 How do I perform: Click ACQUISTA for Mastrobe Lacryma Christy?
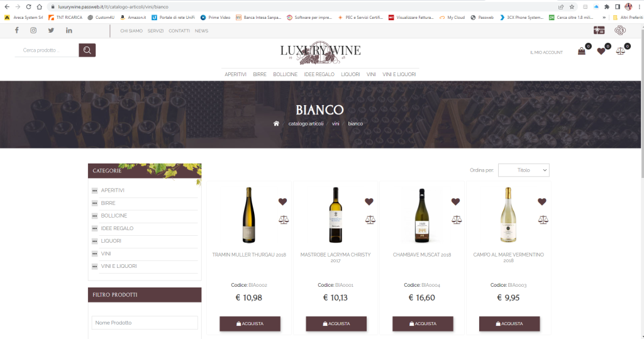pyautogui.click(x=336, y=324)
